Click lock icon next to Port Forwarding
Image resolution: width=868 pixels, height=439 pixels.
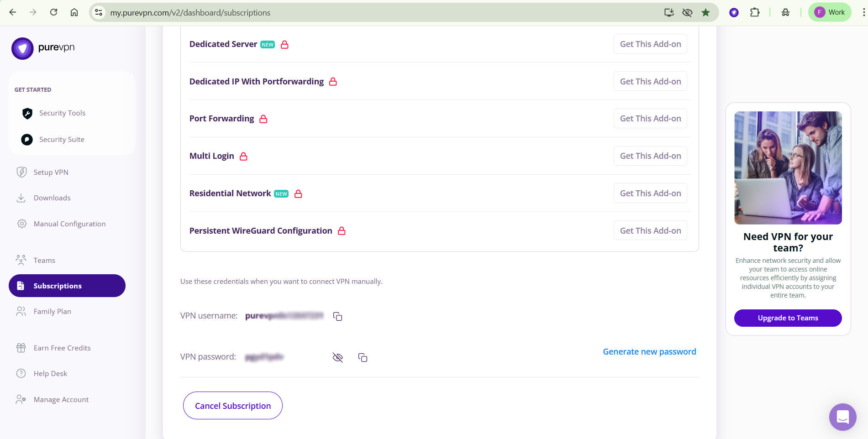(263, 119)
